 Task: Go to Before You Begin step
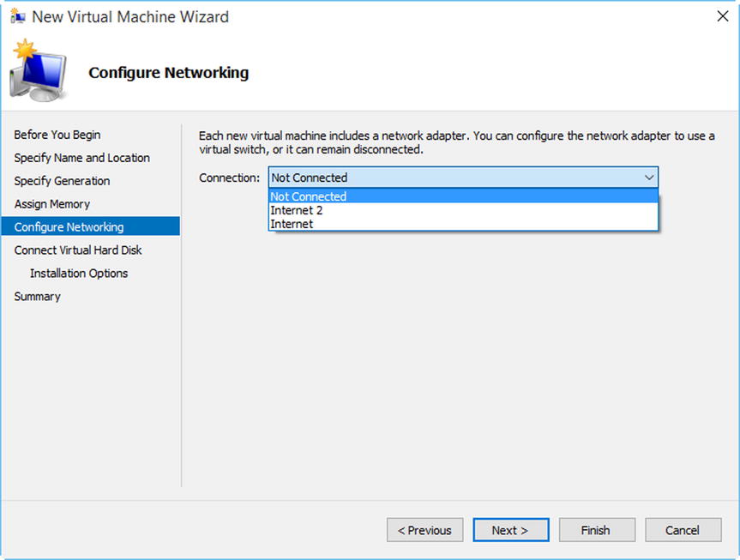(x=57, y=135)
